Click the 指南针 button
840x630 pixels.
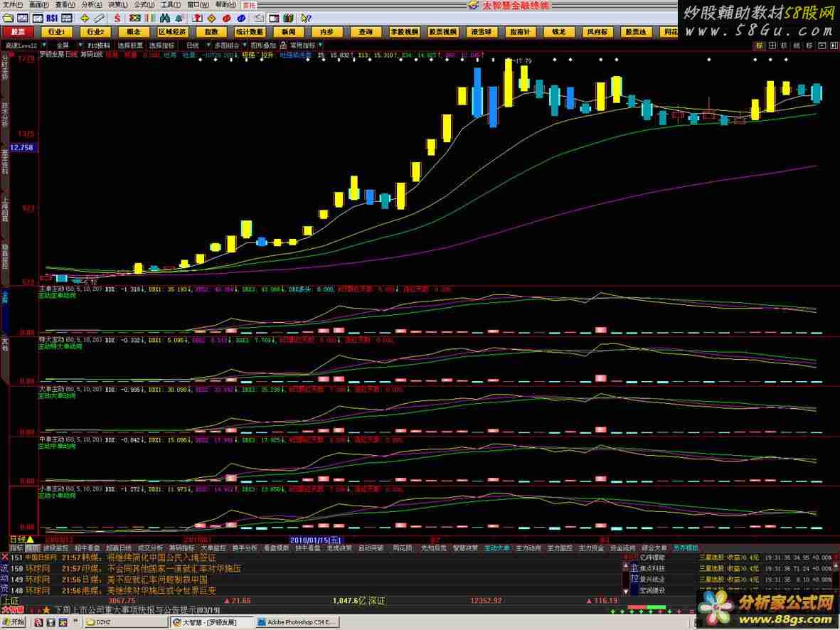[x=520, y=32]
